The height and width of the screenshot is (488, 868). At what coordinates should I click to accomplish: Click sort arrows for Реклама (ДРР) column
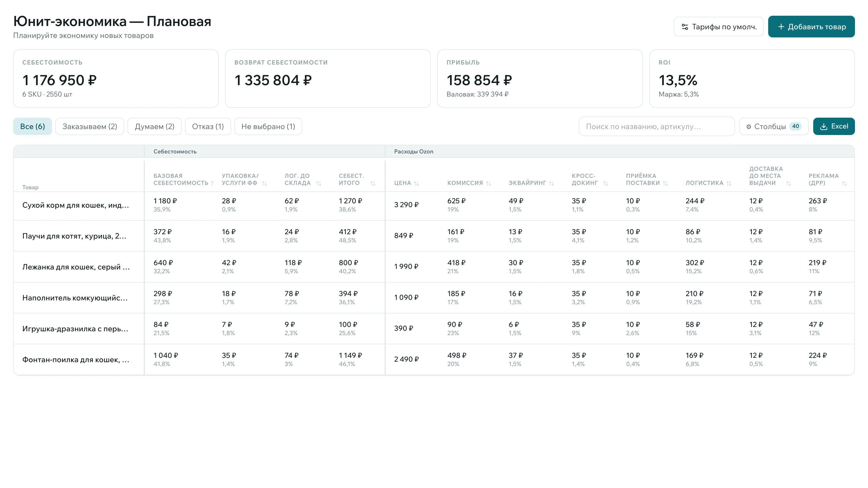(x=844, y=184)
